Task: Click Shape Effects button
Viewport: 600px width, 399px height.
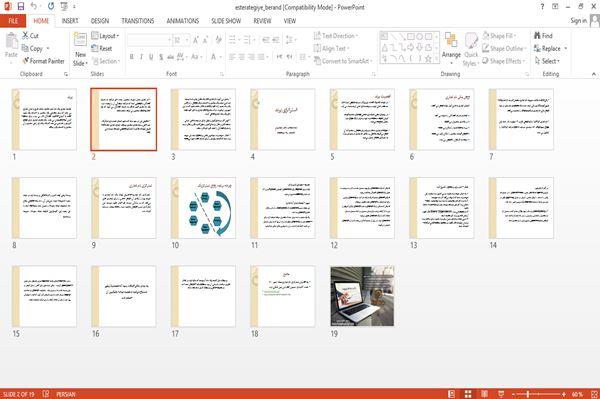Action: 504,61
